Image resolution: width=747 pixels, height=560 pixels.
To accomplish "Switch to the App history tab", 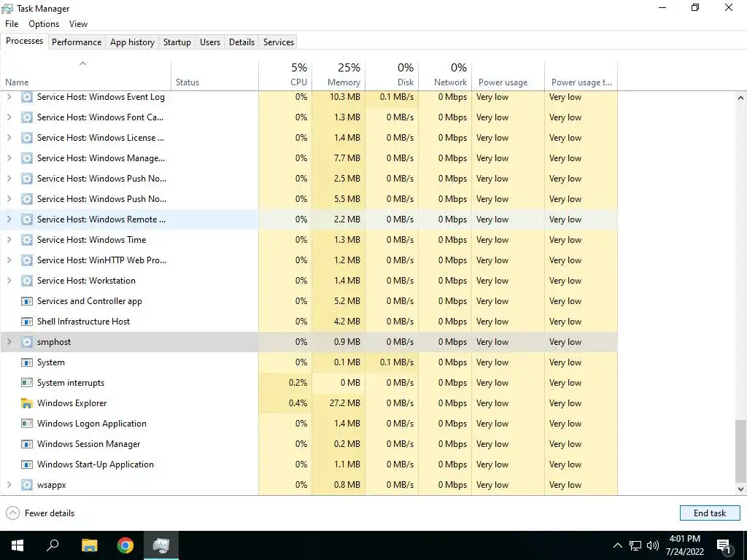I will (133, 42).
